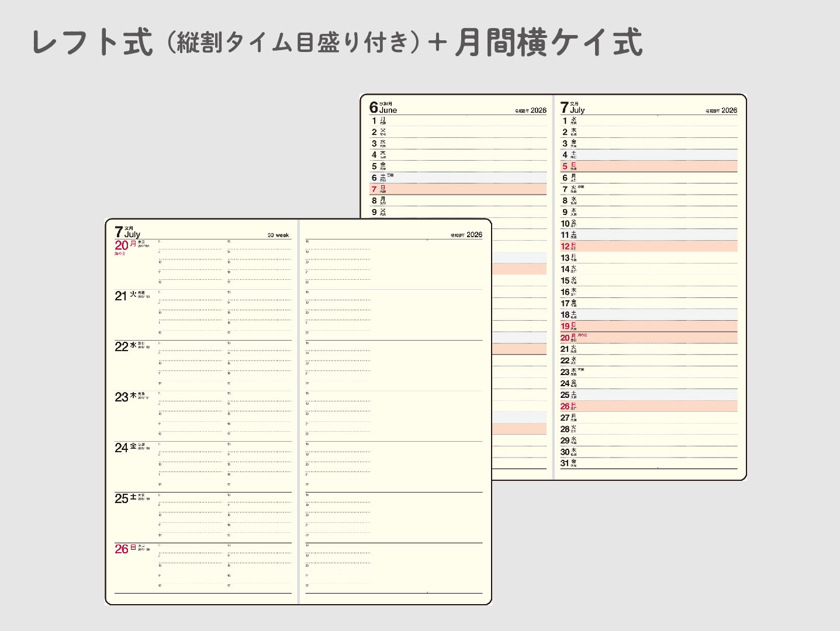
Task: Select June 1 row on the monthly page
Action: [458, 121]
